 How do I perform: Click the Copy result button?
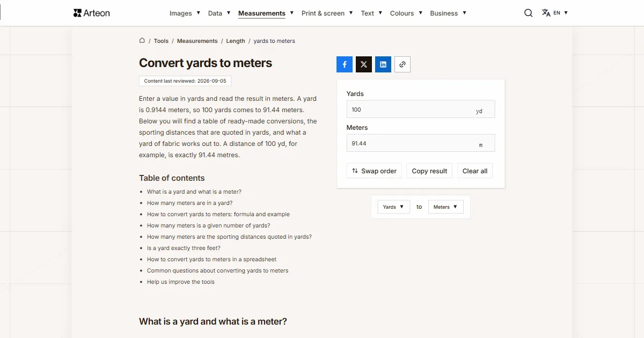(429, 171)
